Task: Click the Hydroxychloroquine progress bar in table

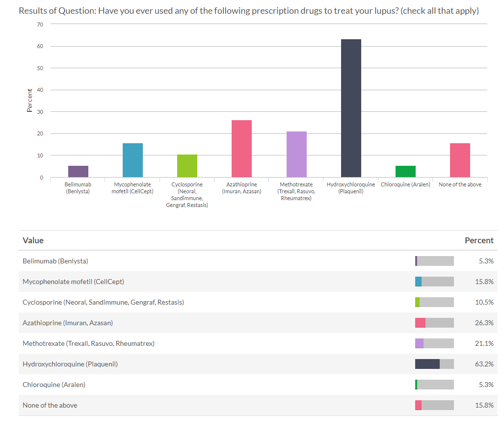Action: pos(434,364)
